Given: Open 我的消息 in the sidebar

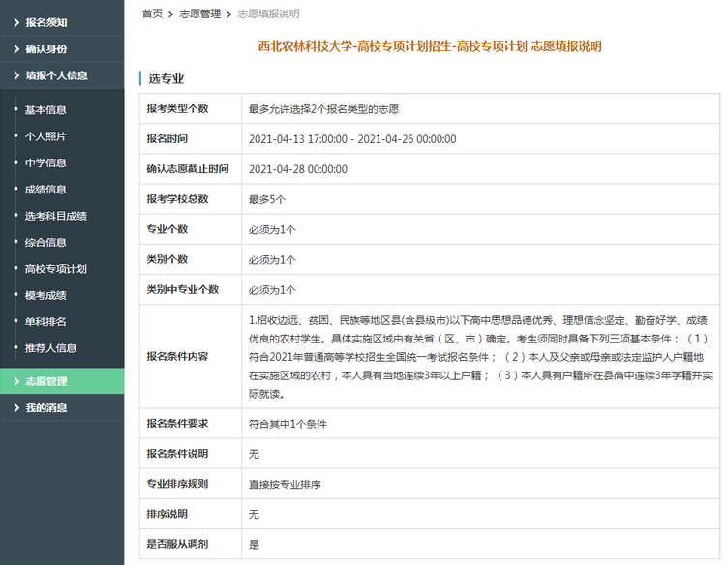Looking at the screenshot, I should click(62, 407).
